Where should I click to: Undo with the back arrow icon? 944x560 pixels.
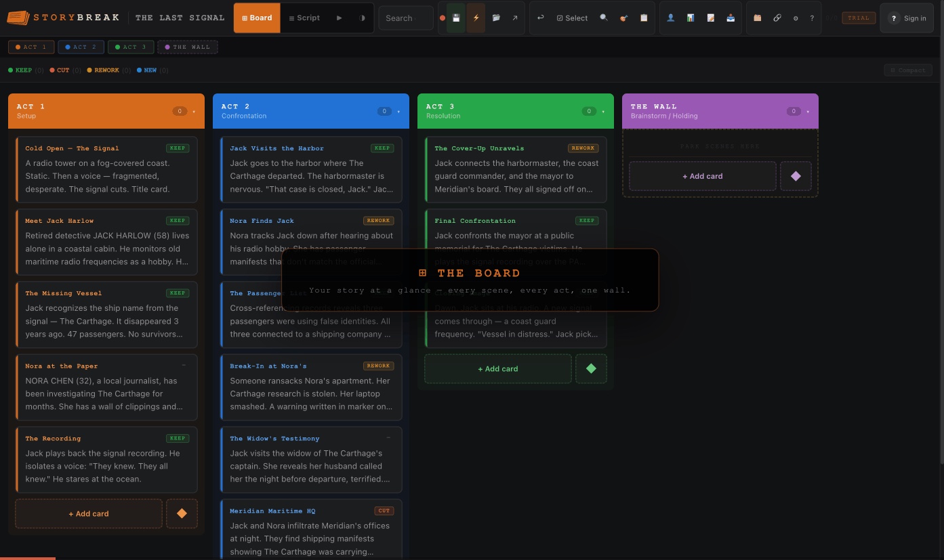(540, 18)
